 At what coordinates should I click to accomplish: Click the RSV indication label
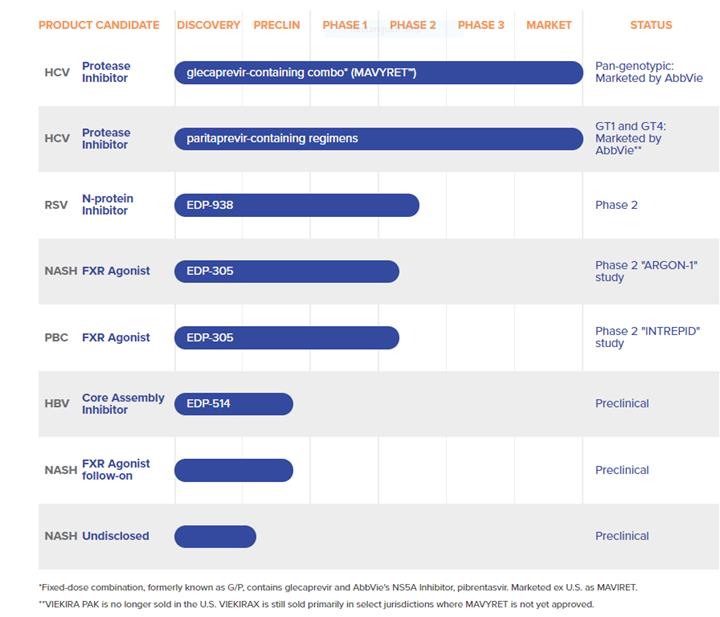pyautogui.click(x=56, y=205)
